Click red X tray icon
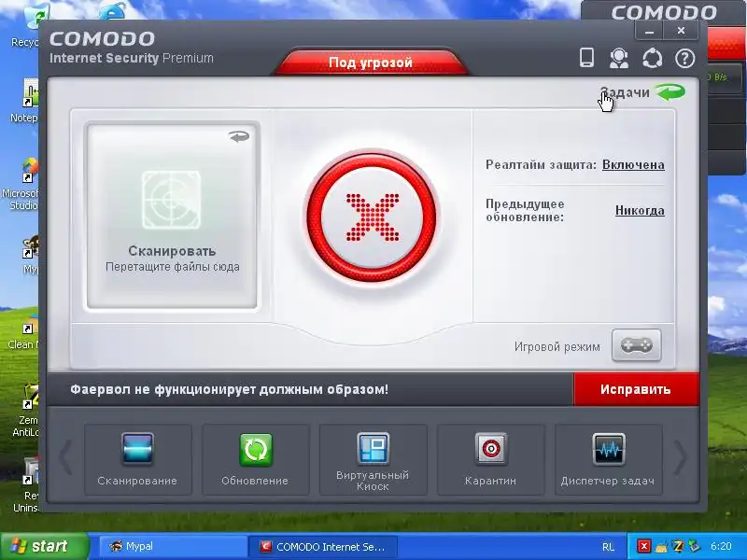 [643, 546]
